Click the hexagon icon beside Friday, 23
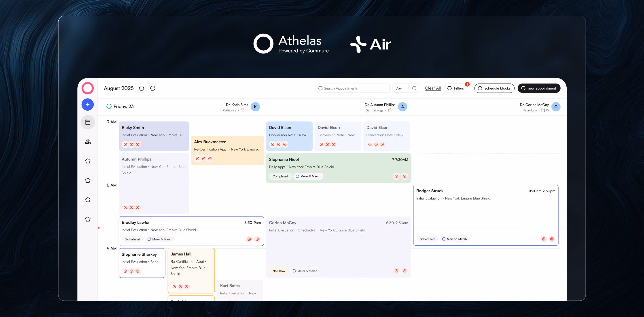 (x=109, y=106)
